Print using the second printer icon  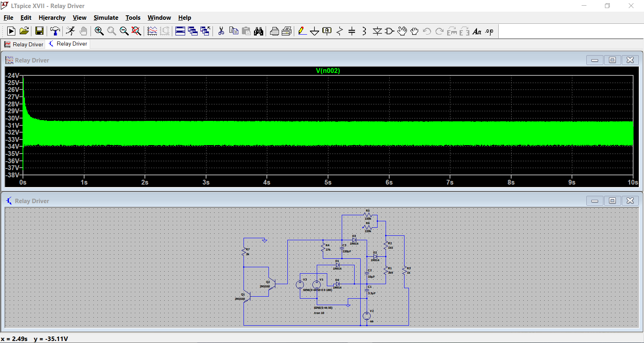pyautogui.click(x=287, y=31)
